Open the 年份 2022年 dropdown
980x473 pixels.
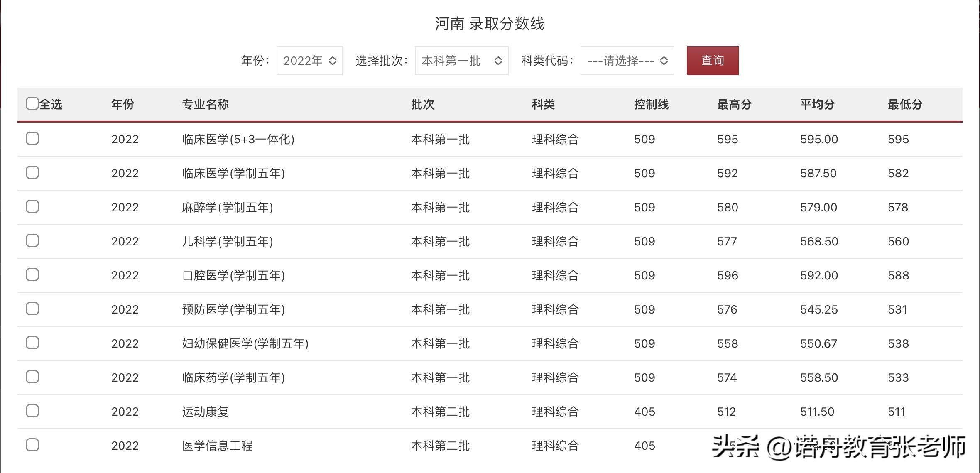point(309,61)
